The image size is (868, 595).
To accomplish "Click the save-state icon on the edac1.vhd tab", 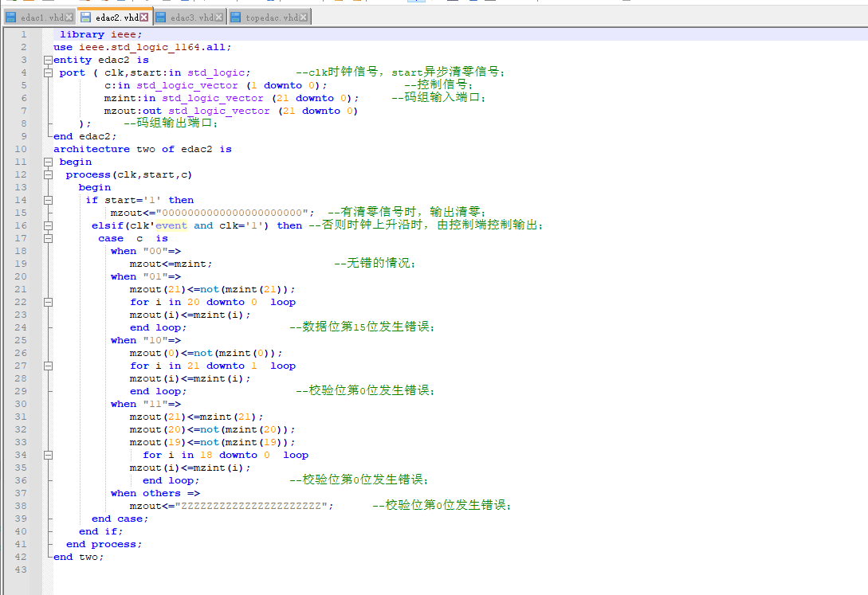I will click(10, 18).
